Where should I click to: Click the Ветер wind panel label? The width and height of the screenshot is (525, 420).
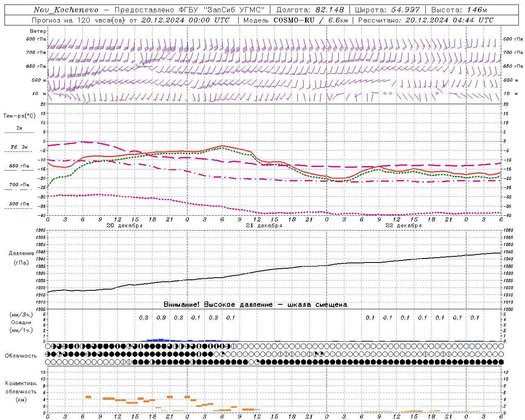point(38,31)
